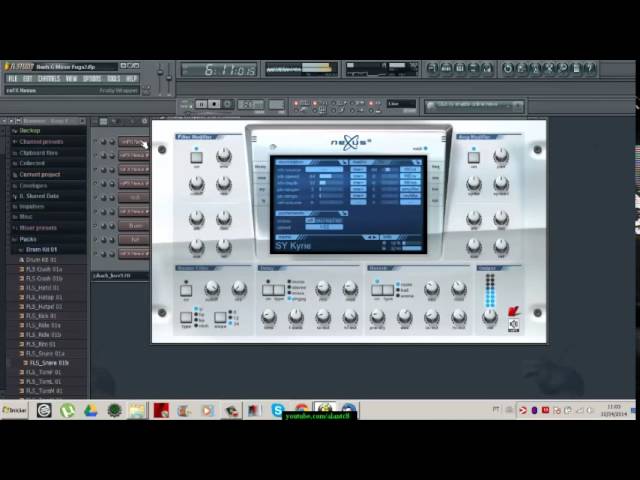Select mono delay mode
640x480 pixels.
[297, 282]
